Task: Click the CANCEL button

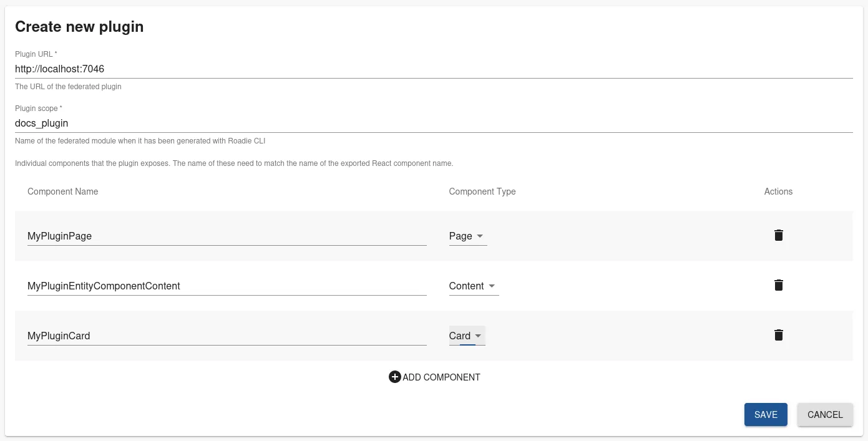Action: point(825,414)
